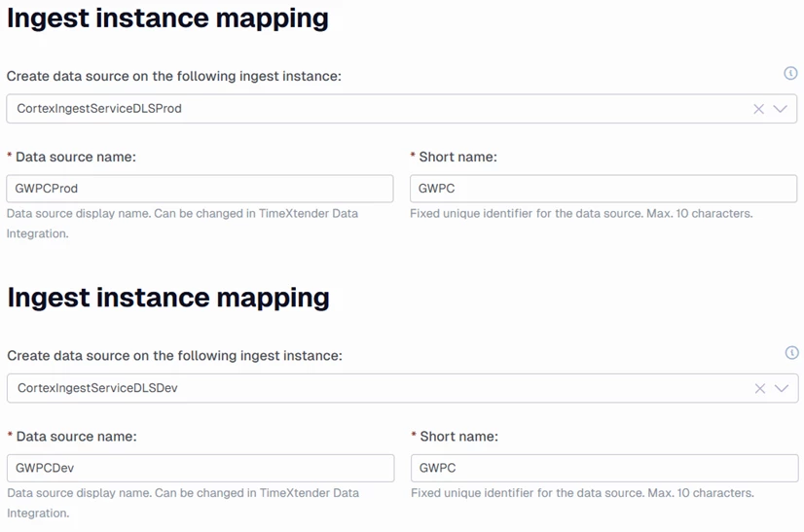This screenshot has width=804, height=532.
Task: Focus the Short name field beside GWPCProd
Action: click(603, 189)
